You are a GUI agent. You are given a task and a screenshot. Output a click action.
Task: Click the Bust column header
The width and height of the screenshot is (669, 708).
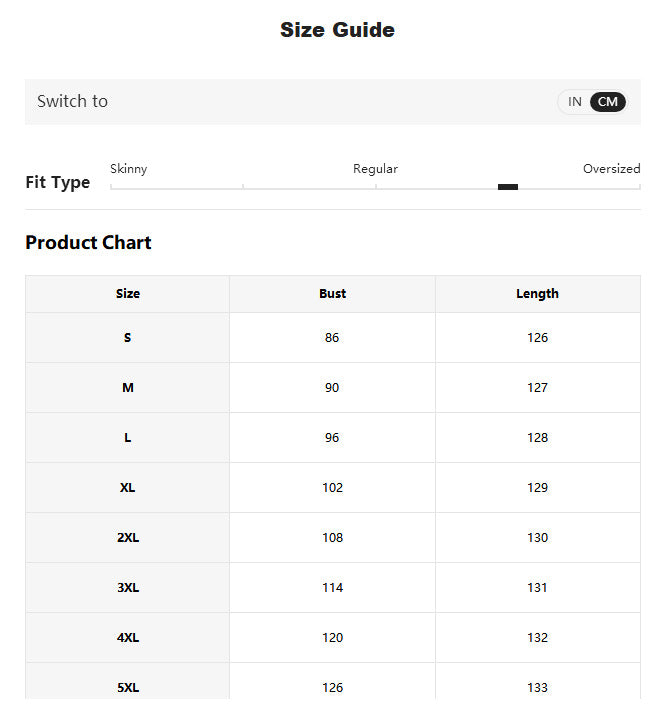click(333, 293)
